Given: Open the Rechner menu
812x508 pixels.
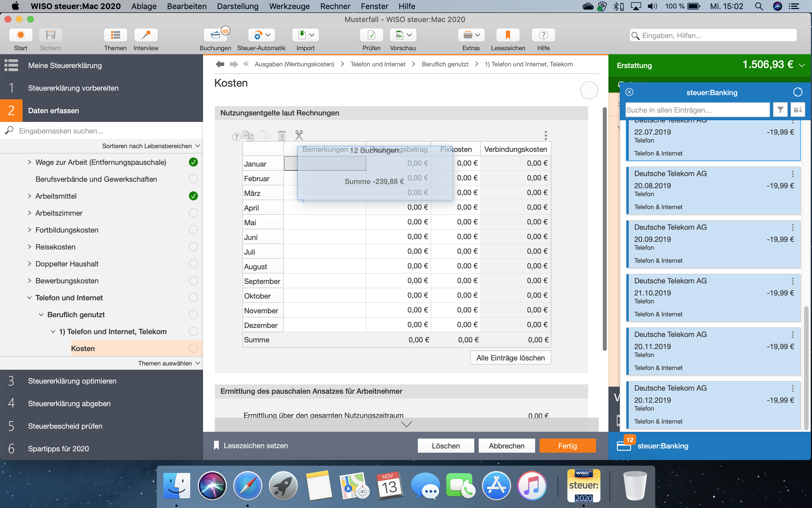Looking at the screenshot, I should click(x=335, y=6).
